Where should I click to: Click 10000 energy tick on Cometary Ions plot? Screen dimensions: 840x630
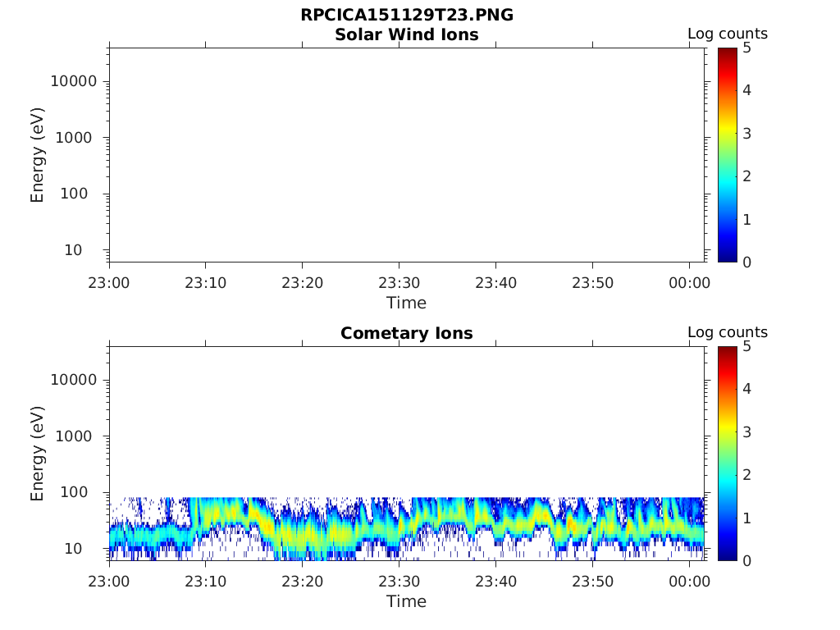pos(74,380)
